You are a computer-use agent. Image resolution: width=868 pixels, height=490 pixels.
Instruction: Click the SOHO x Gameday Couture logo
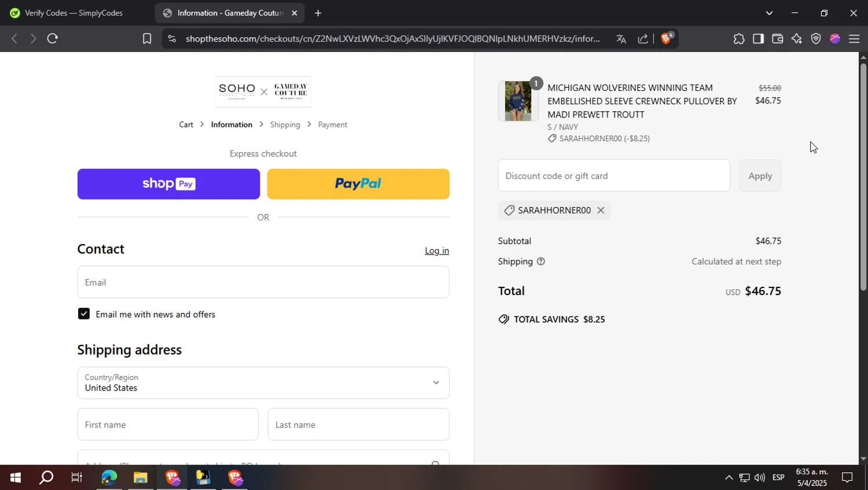(263, 92)
